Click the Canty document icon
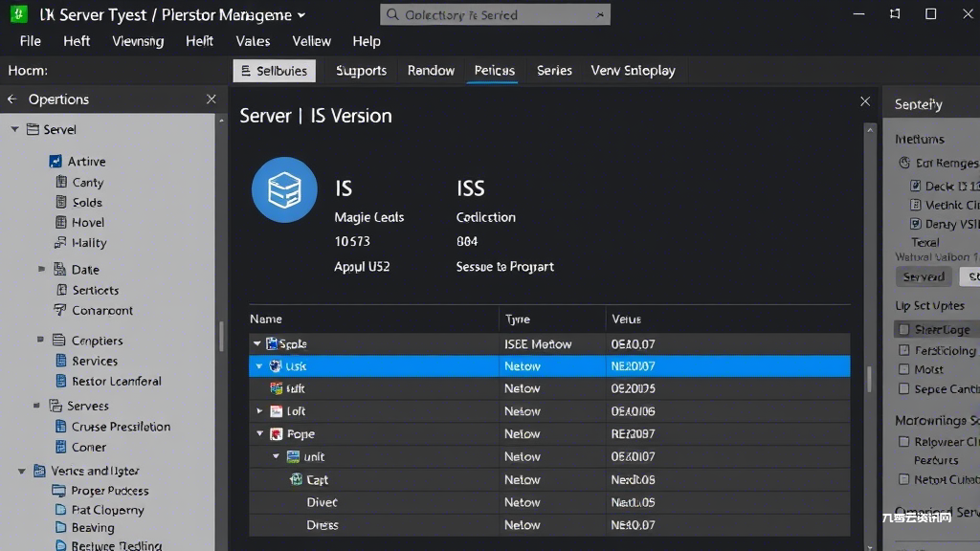The width and height of the screenshot is (980, 551). 61,182
